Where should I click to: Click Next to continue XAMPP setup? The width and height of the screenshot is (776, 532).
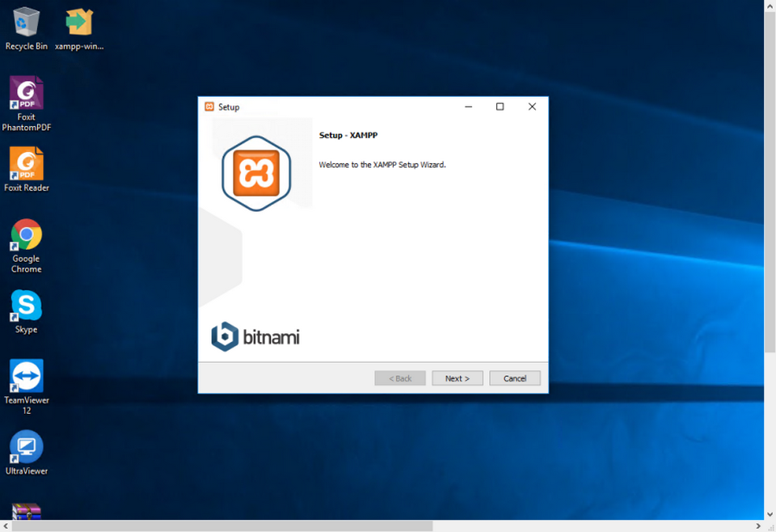[458, 378]
